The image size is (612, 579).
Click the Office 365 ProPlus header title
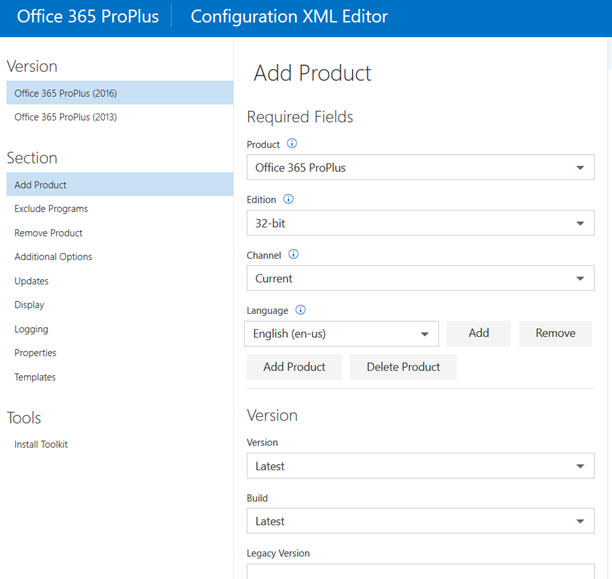pyautogui.click(x=88, y=16)
